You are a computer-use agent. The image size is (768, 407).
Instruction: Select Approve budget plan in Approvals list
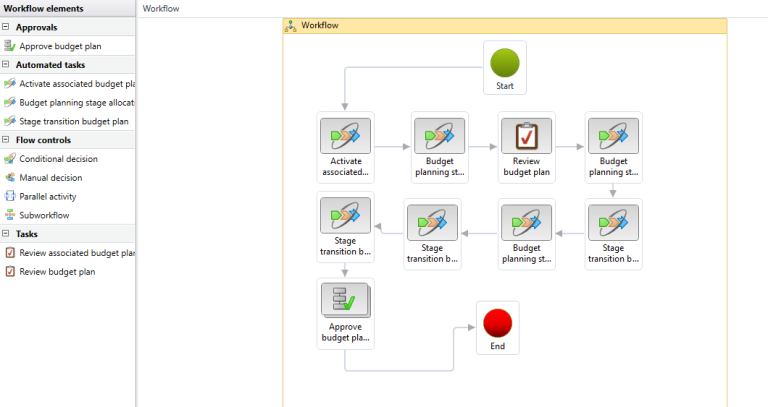pyautogui.click(x=59, y=46)
